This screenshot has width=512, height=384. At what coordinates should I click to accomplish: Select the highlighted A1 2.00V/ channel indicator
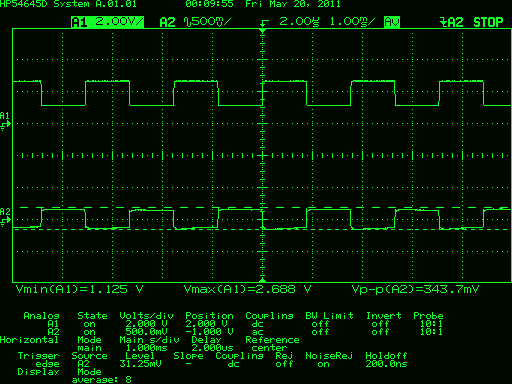(107, 22)
